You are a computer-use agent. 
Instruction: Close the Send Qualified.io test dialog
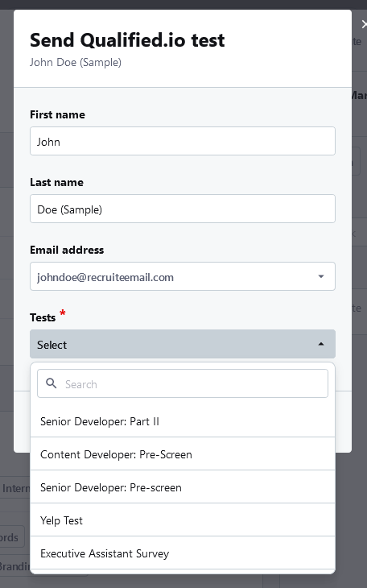(x=364, y=24)
